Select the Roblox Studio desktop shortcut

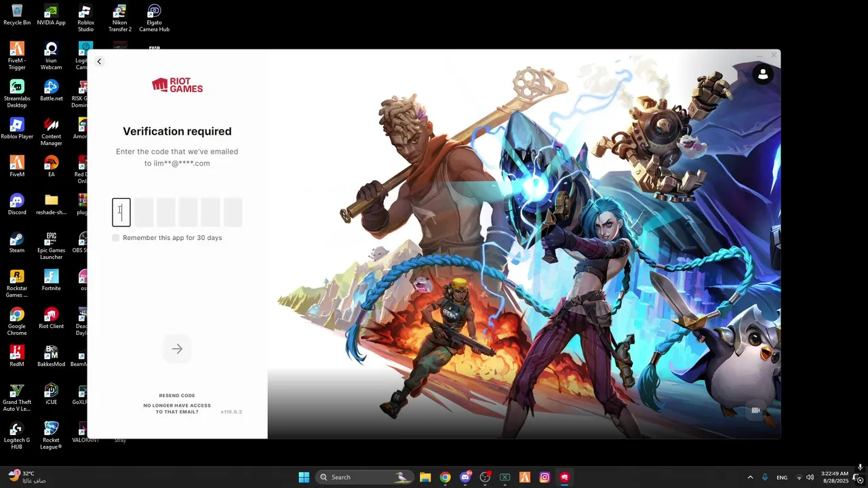(85, 18)
